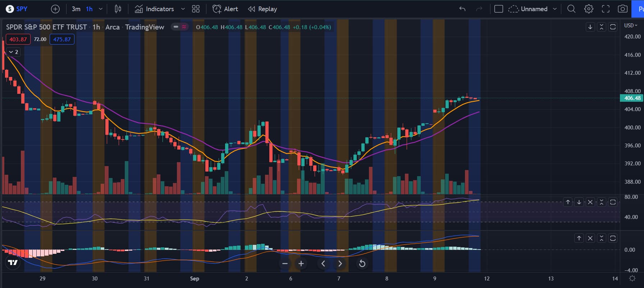This screenshot has width=644, height=288.
Task: Click the blue 475.87 price box
Action: (x=62, y=39)
